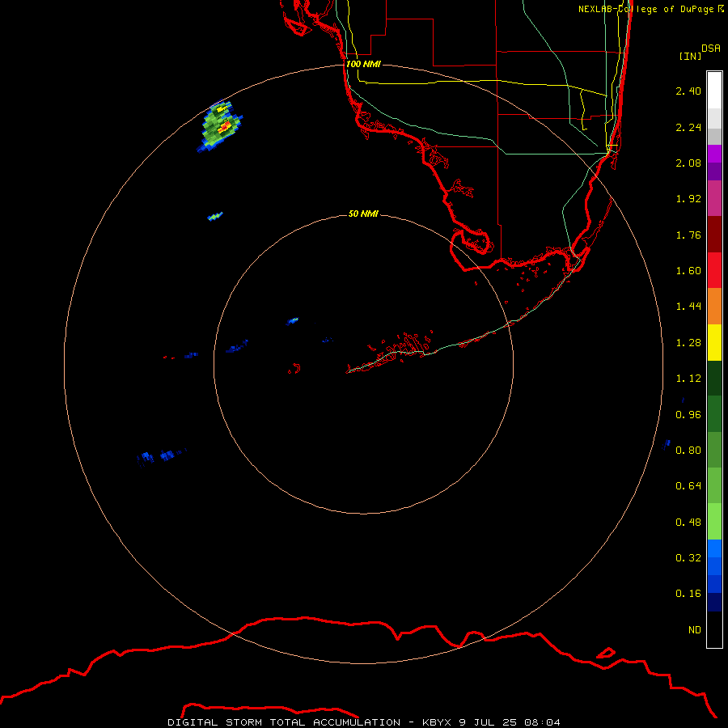The width and height of the screenshot is (728, 728).
Task: Click the 100 NMI range ring label
Action: click(363, 64)
